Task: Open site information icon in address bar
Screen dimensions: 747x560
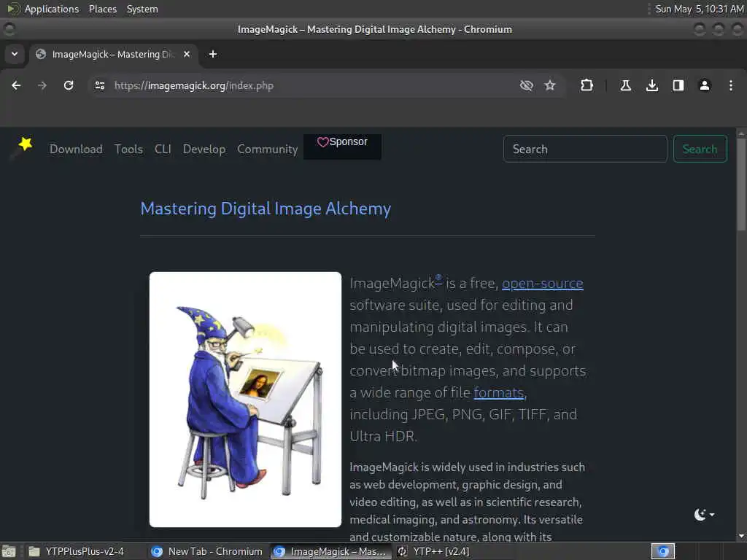Action: tap(99, 86)
